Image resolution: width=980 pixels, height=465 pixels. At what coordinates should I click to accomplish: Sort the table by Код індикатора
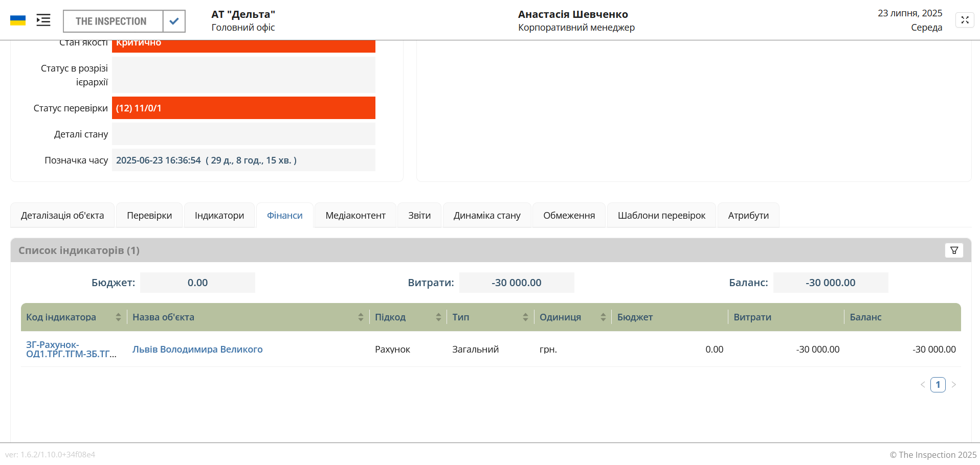point(119,317)
